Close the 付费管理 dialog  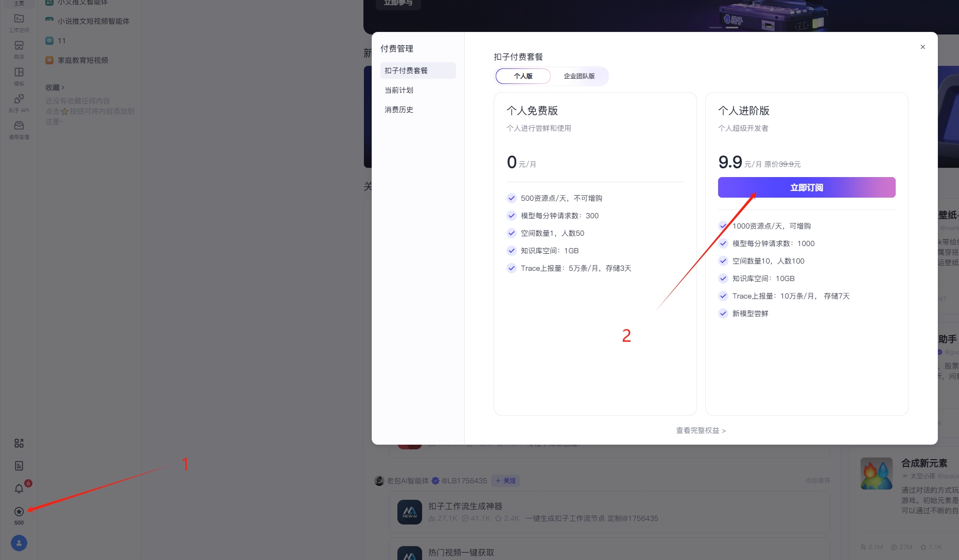click(x=922, y=47)
